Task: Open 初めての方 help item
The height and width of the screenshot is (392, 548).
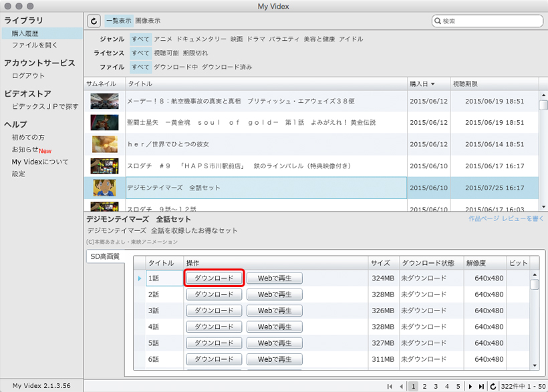Action: pos(28,138)
